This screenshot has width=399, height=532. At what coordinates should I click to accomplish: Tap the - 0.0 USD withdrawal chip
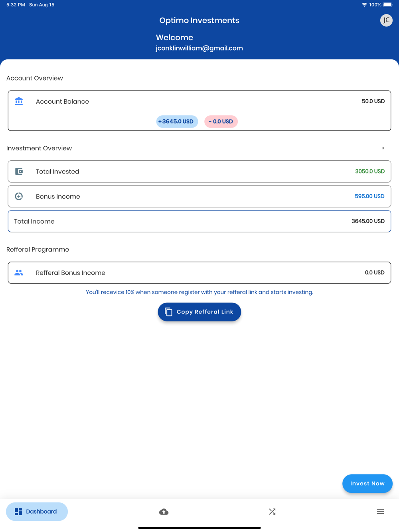pyautogui.click(x=221, y=122)
